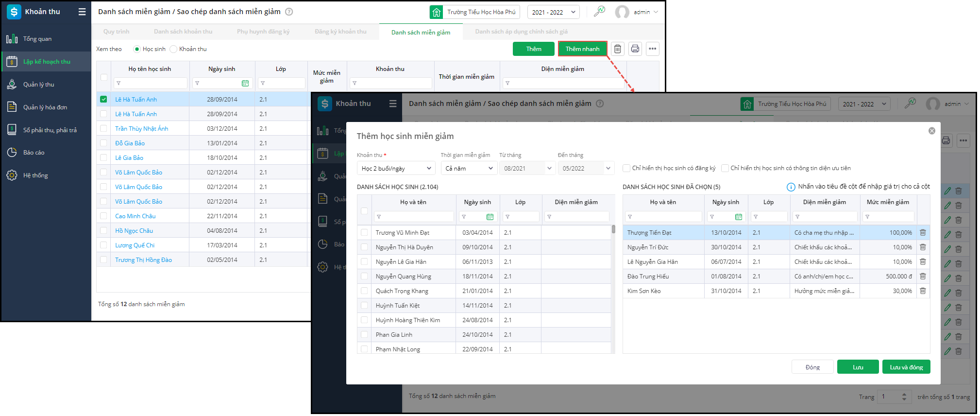
Task: Open calendar in ĐÃ CHỌN list Ngày sinh filter
Action: [739, 217]
